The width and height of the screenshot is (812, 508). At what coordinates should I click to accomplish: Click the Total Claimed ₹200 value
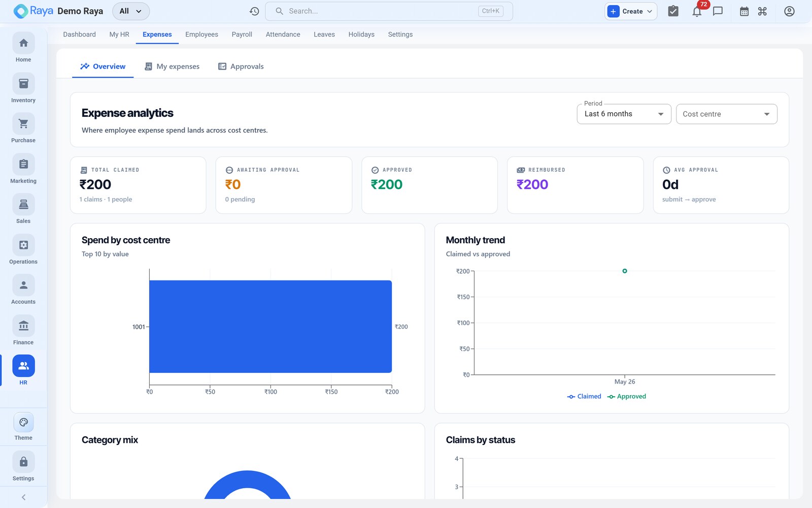click(x=95, y=184)
